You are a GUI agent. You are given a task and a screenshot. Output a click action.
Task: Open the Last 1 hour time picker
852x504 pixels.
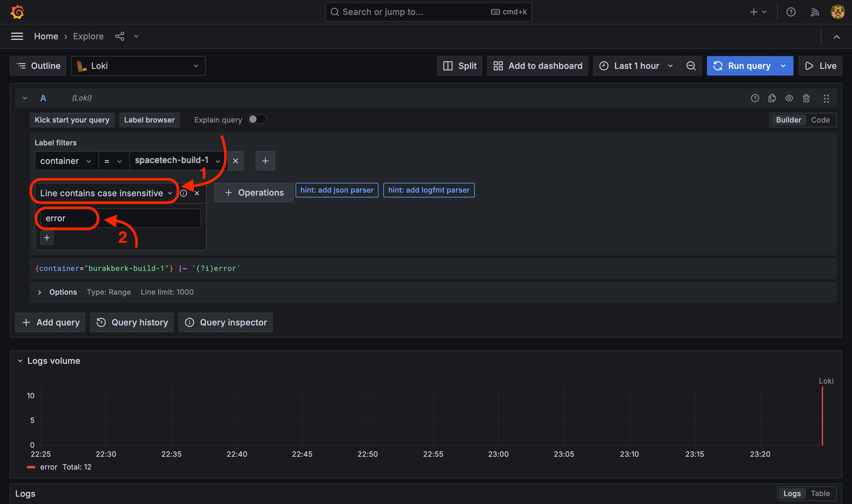click(636, 66)
